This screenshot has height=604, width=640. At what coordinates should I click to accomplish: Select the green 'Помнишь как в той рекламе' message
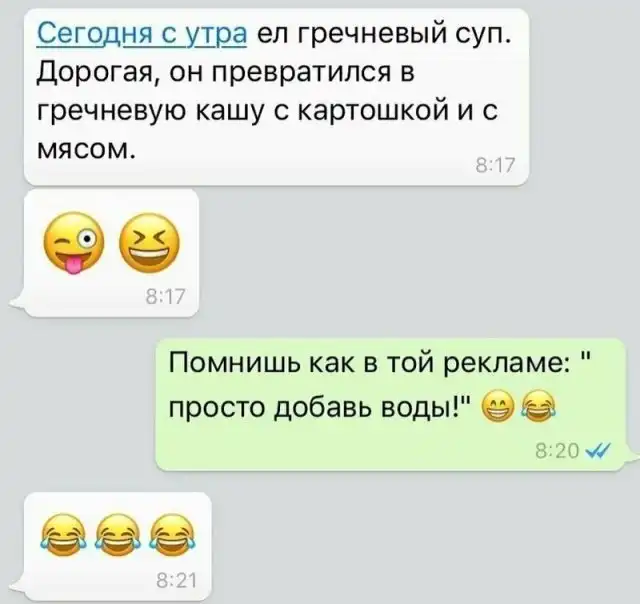pos(391,404)
